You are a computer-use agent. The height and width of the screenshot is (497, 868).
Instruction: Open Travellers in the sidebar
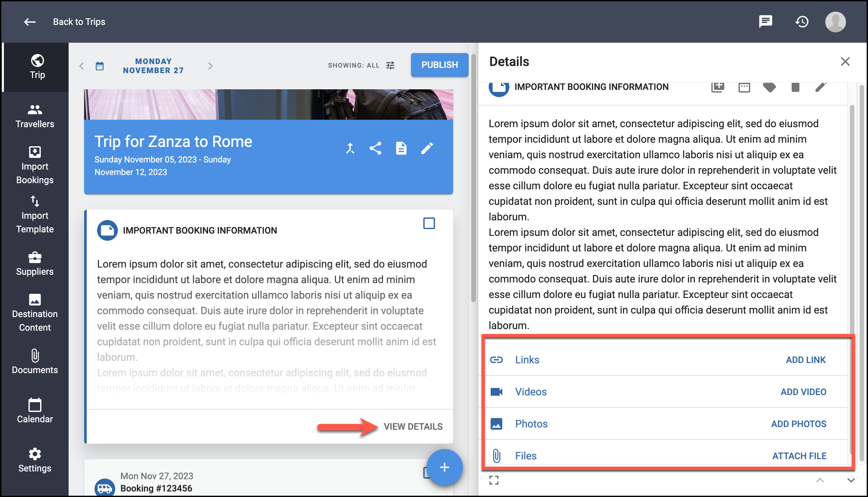35,116
